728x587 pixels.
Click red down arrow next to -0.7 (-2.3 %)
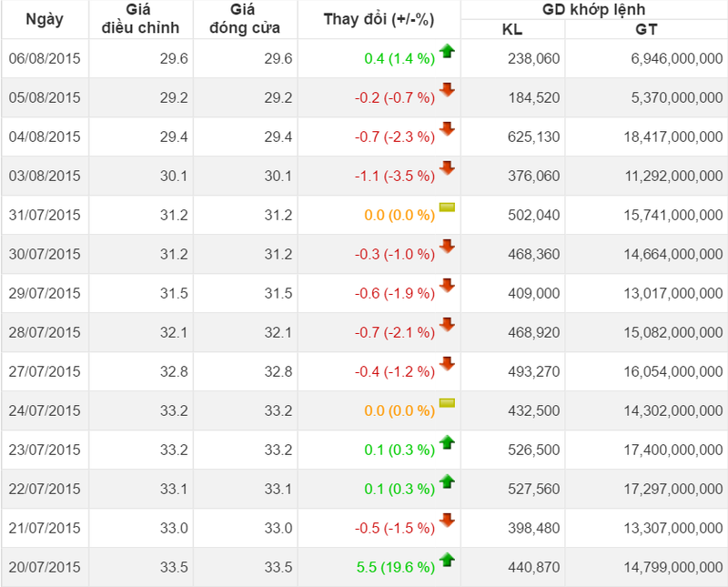point(447,129)
